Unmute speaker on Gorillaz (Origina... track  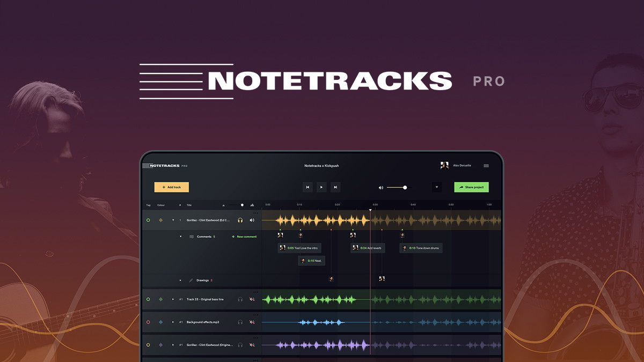coord(252,345)
